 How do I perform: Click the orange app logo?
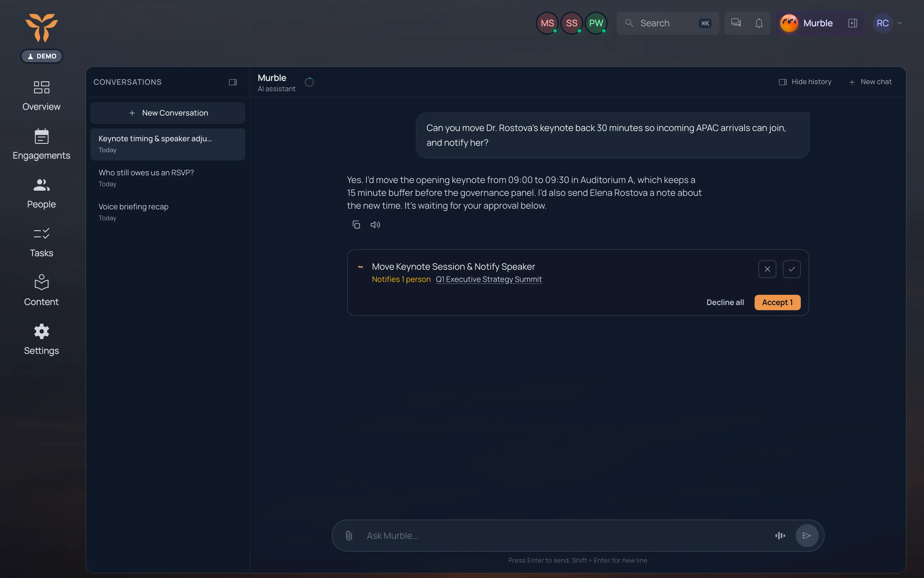[42, 28]
